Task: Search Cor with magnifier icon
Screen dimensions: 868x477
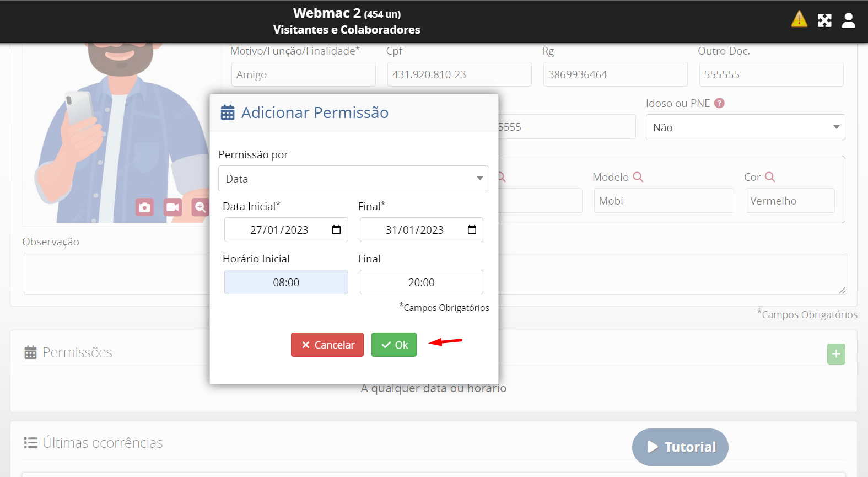Action: (x=770, y=177)
